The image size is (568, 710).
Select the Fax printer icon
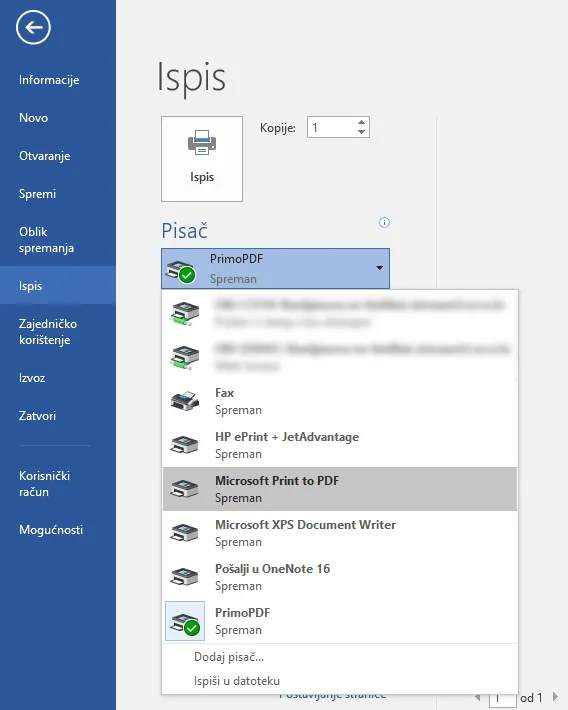click(x=185, y=401)
